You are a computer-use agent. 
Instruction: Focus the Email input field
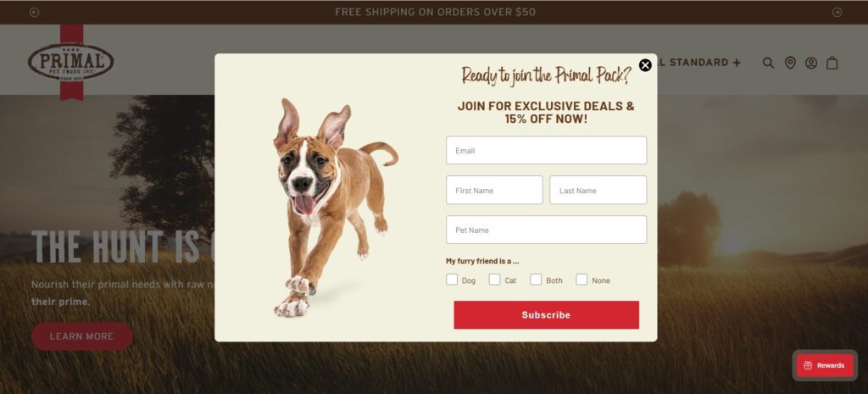coord(547,151)
